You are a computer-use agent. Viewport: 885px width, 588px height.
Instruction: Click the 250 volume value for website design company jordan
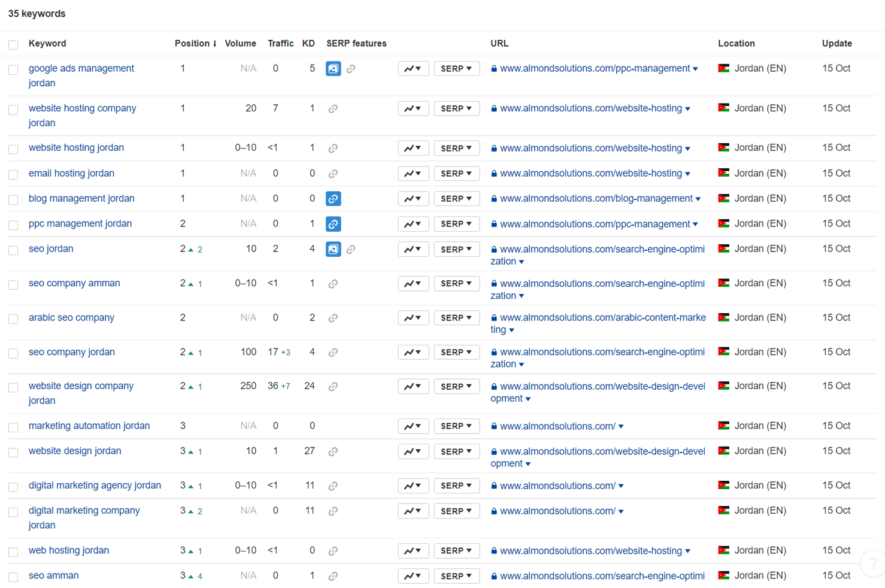(x=248, y=386)
